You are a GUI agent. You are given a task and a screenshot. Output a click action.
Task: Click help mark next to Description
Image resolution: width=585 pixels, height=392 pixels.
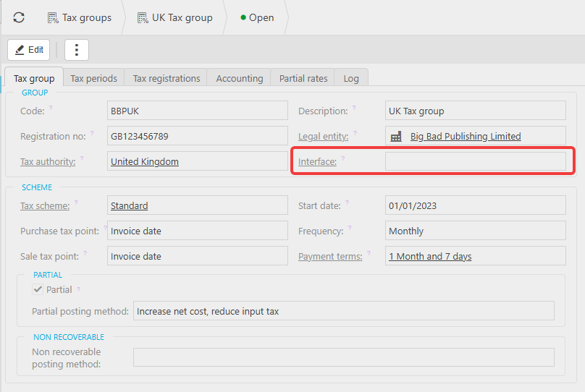click(354, 107)
